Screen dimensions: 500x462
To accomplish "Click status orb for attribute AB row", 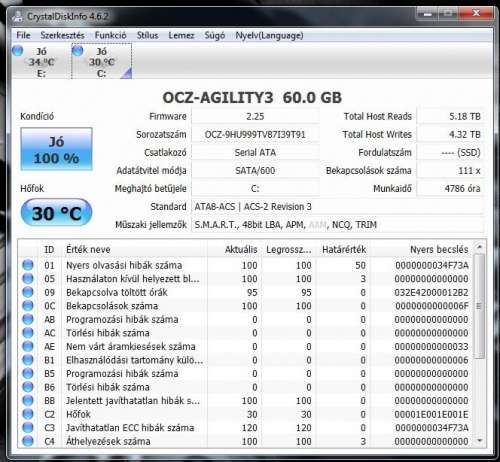I will pos(28,319).
